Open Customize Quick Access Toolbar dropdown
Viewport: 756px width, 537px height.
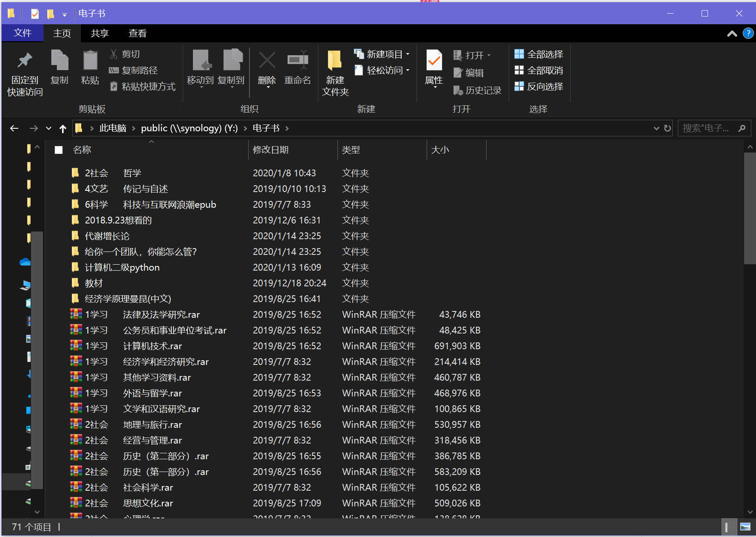[x=65, y=15]
